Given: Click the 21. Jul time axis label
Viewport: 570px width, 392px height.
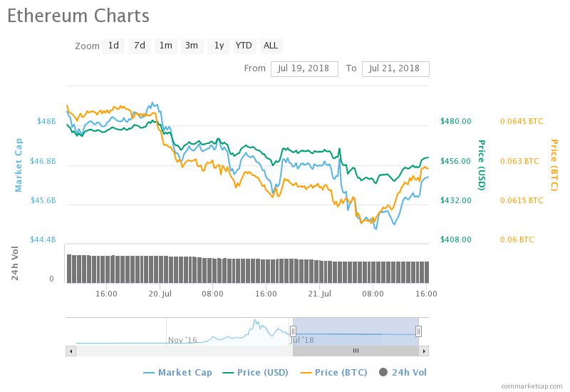Looking at the screenshot, I should point(319,294).
